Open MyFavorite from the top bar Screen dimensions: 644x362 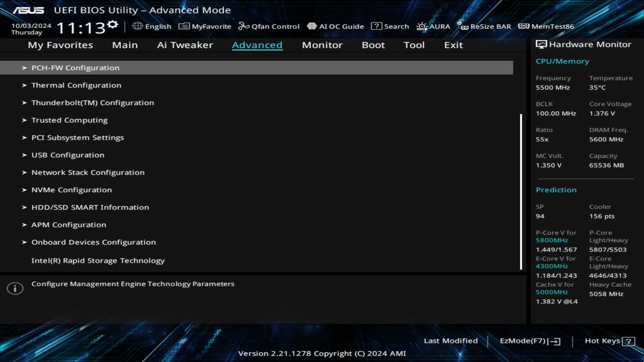[205, 26]
